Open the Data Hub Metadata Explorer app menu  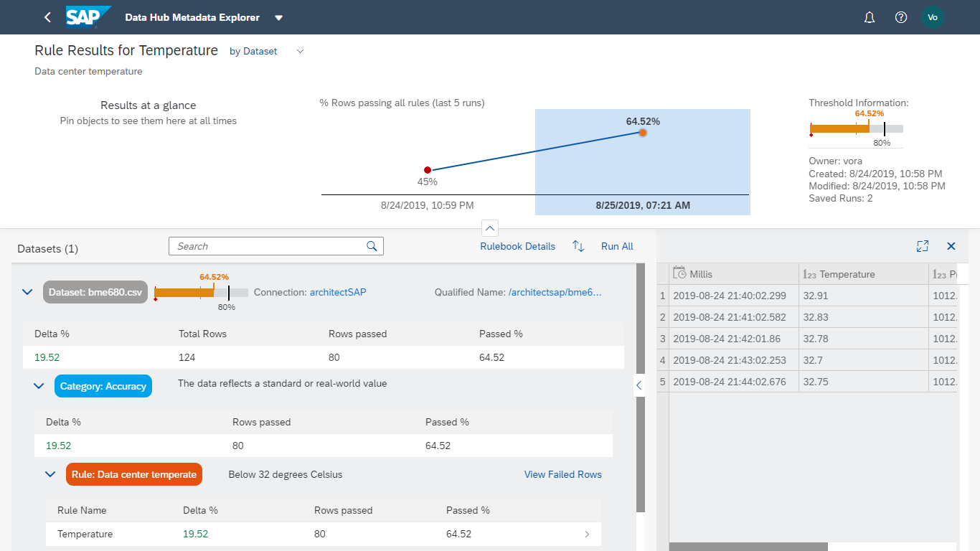278,17
